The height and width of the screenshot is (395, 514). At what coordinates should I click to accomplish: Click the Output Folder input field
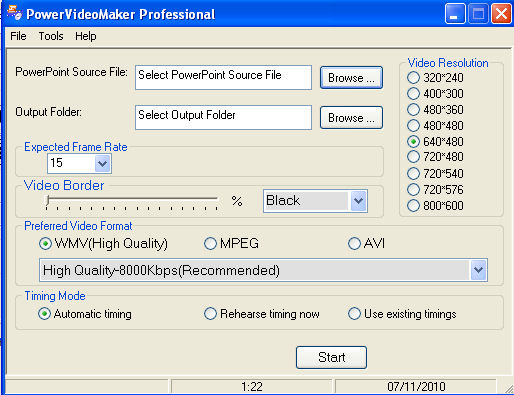(x=223, y=117)
